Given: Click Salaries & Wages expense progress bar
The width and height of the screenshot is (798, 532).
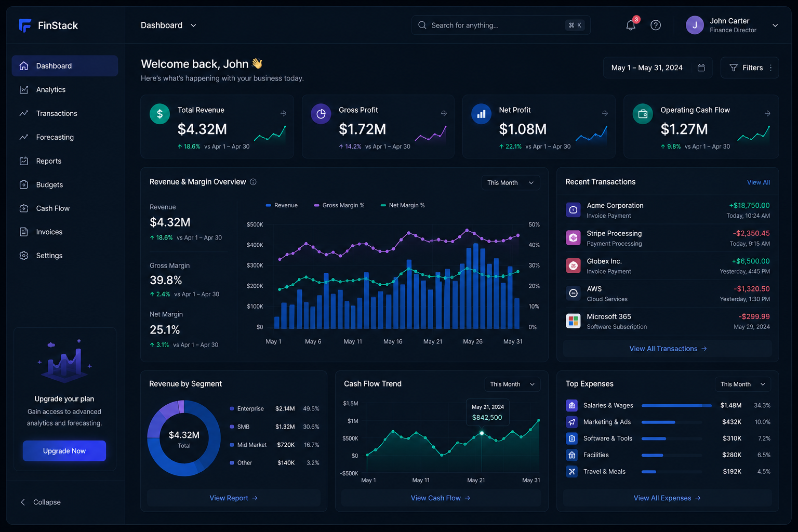Looking at the screenshot, I should (x=677, y=405).
